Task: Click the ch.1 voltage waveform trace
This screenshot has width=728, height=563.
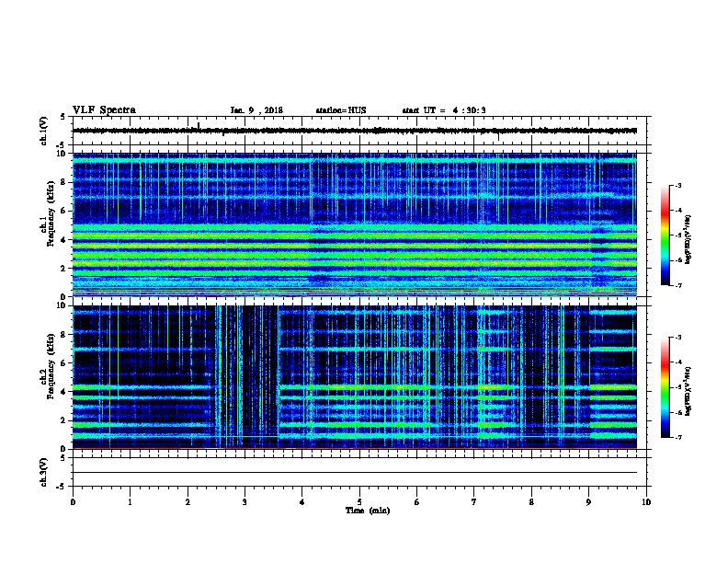Action: 355,131
